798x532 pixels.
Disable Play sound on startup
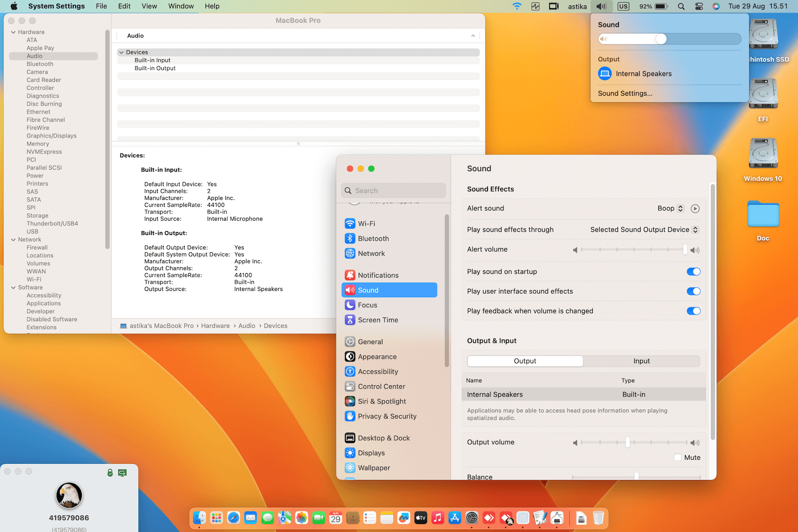pos(693,272)
